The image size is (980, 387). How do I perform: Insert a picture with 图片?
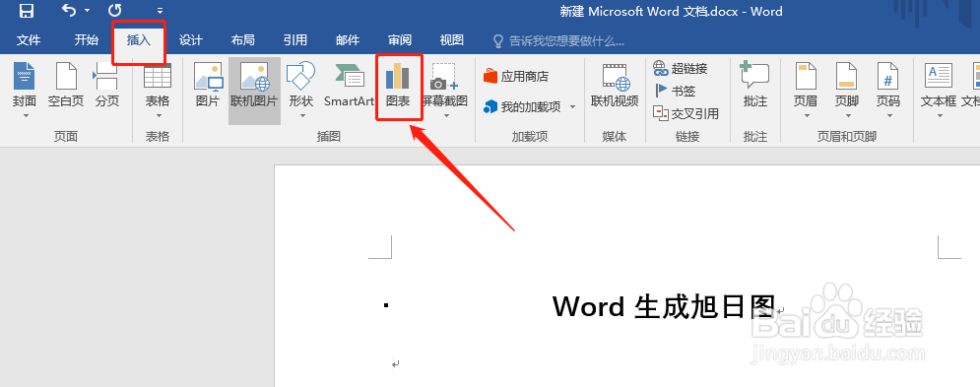[208, 85]
